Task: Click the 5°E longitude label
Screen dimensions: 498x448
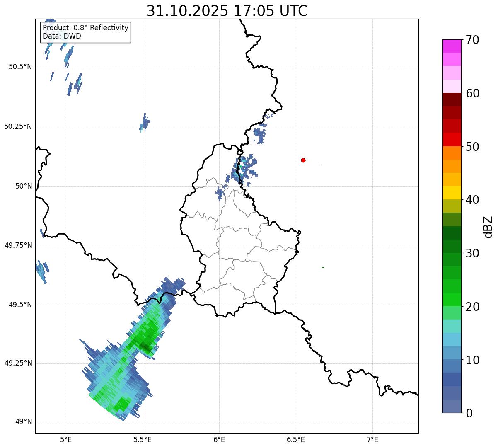Action: coord(66,440)
